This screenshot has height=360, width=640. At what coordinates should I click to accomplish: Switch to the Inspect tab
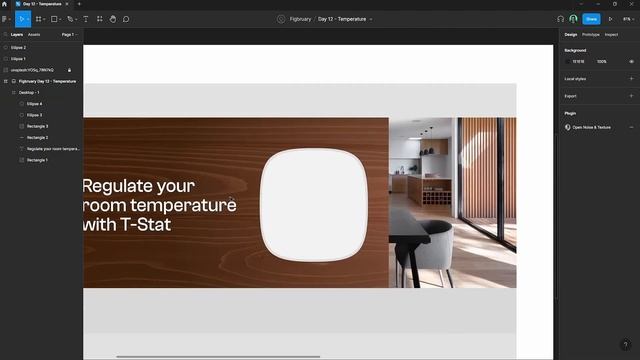coord(611,35)
